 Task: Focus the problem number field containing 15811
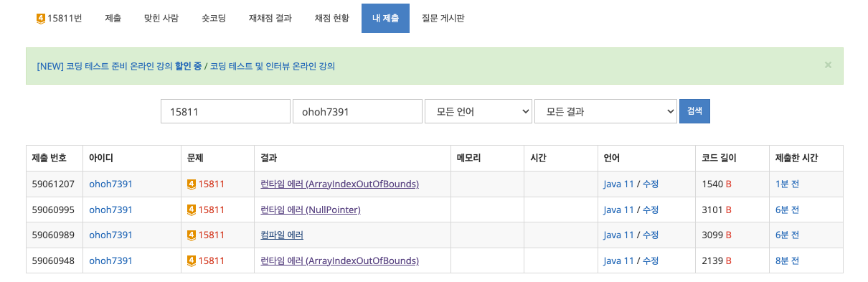225,111
